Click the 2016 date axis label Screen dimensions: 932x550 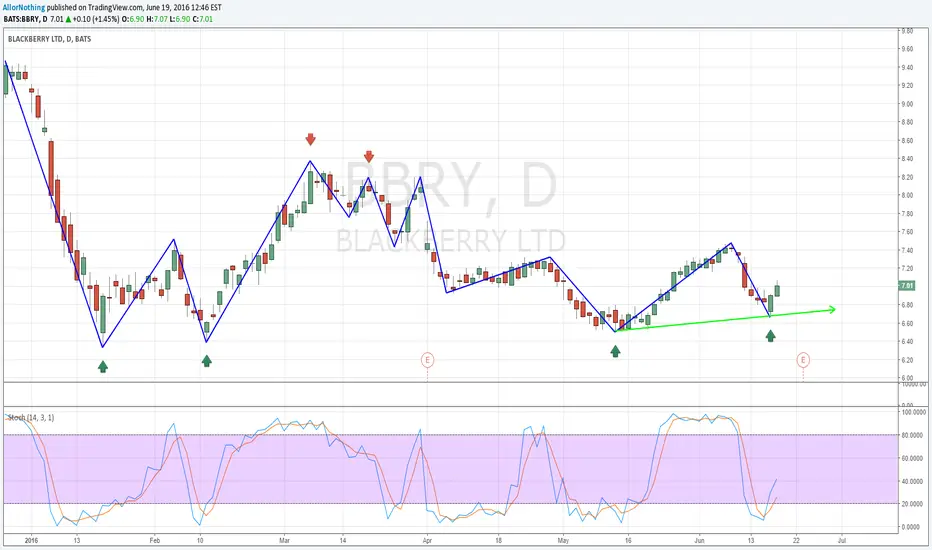click(31, 540)
